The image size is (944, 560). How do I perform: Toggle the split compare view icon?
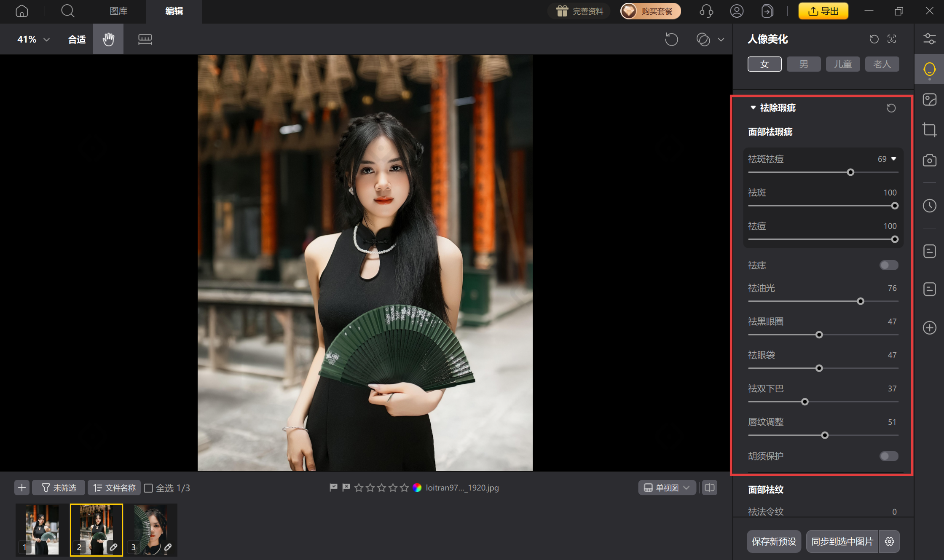coord(710,488)
